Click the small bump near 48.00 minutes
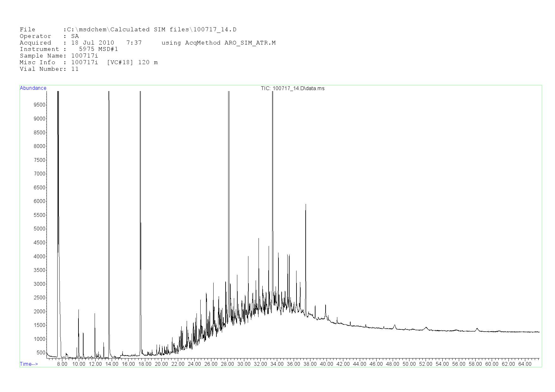The width and height of the screenshot is (555, 392). pos(395,325)
